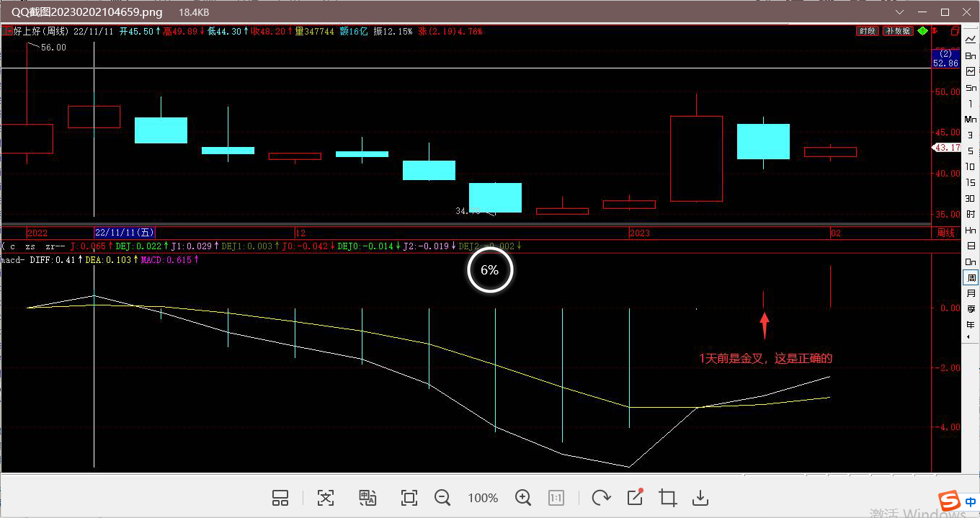Switch to the 3-minute period
This screenshot has width=980, height=518.
point(971,135)
